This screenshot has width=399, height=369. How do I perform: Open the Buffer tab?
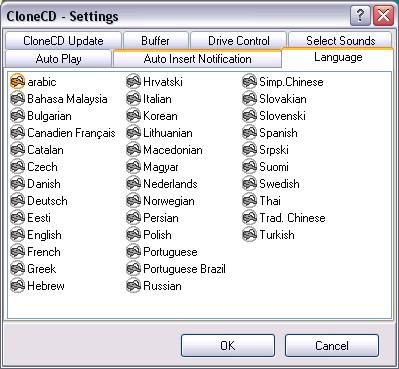(155, 41)
